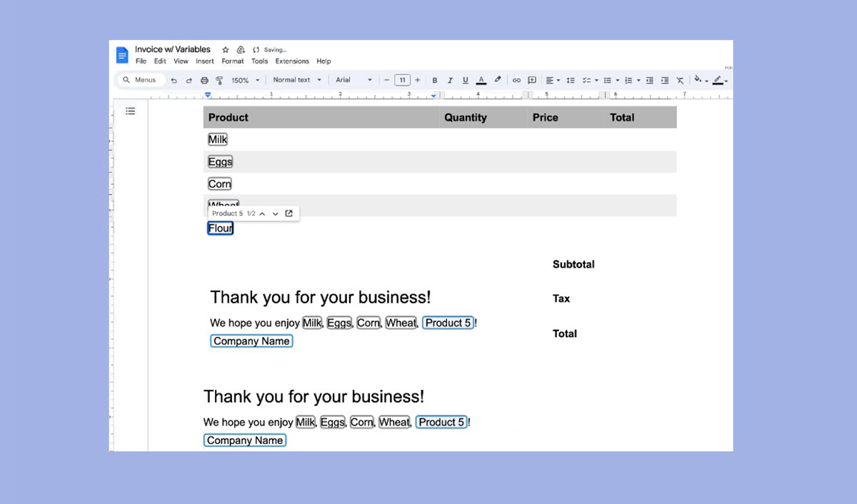
Task: Toggle italic formatting
Action: coord(450,81)
